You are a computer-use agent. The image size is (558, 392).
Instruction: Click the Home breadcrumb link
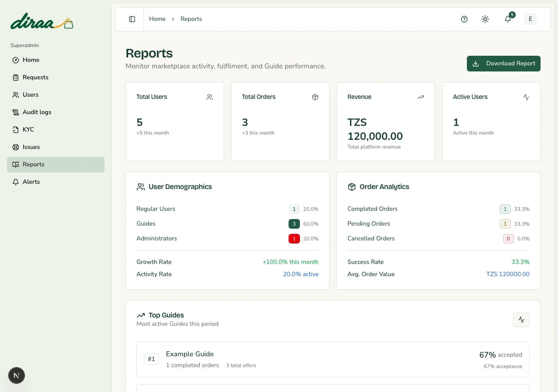(157, 19)
